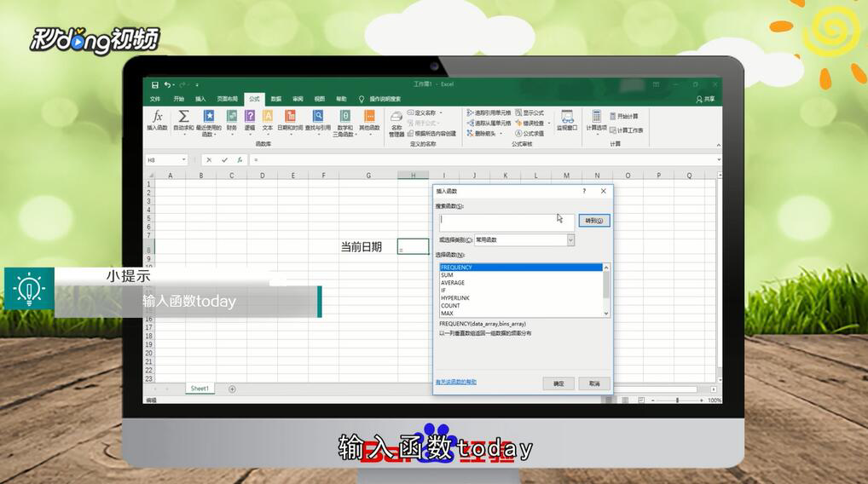Click the search function text box in dialog
The width and height of the screenshot is (868, 484).
pyautogui.click(x=506, y=222)
